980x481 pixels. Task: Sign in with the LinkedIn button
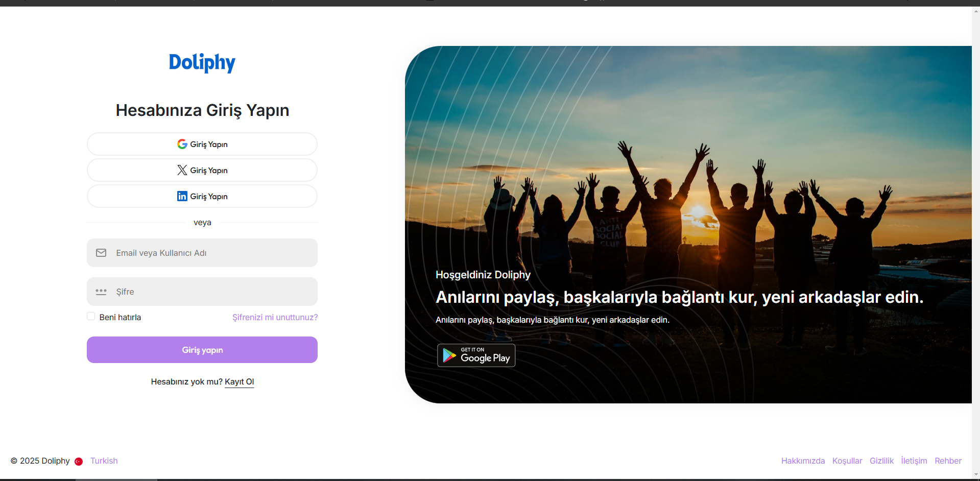202,196
